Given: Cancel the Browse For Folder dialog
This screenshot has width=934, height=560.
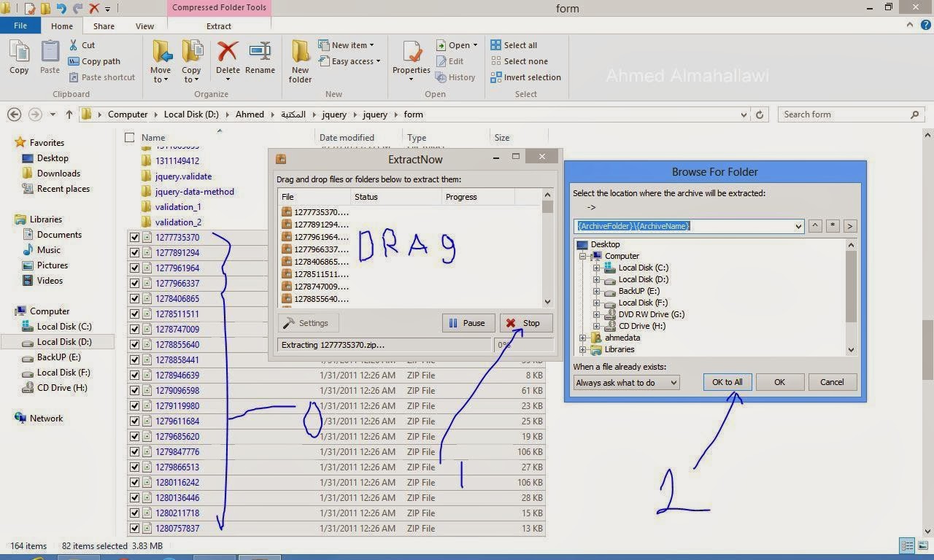Looking at the screenshot, I should 832,382.
